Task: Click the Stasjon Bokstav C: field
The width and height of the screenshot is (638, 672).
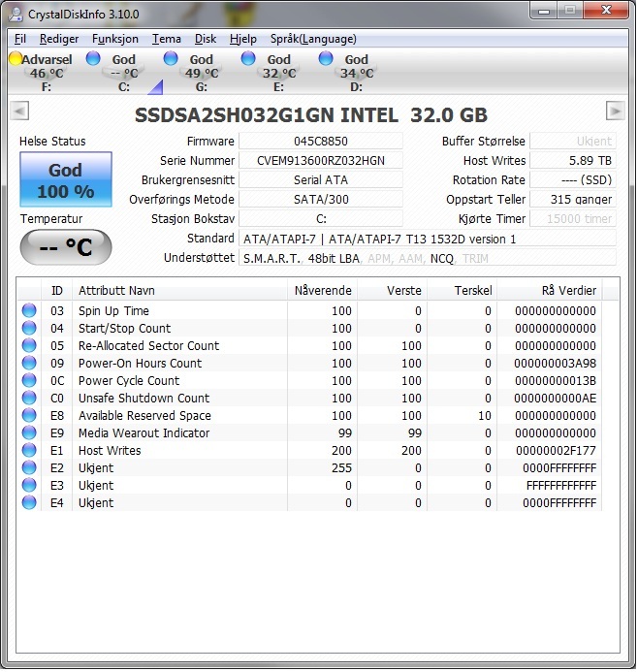Action: tap(321, 219)
